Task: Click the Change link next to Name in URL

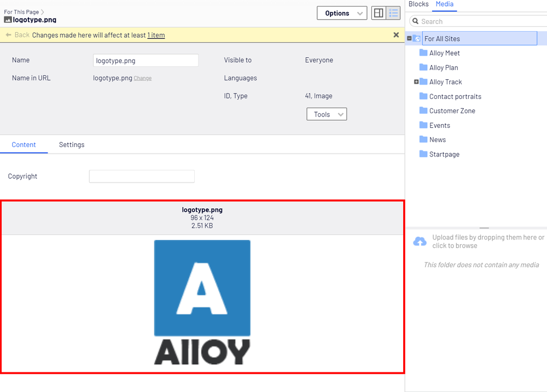Action: (142, 78)
